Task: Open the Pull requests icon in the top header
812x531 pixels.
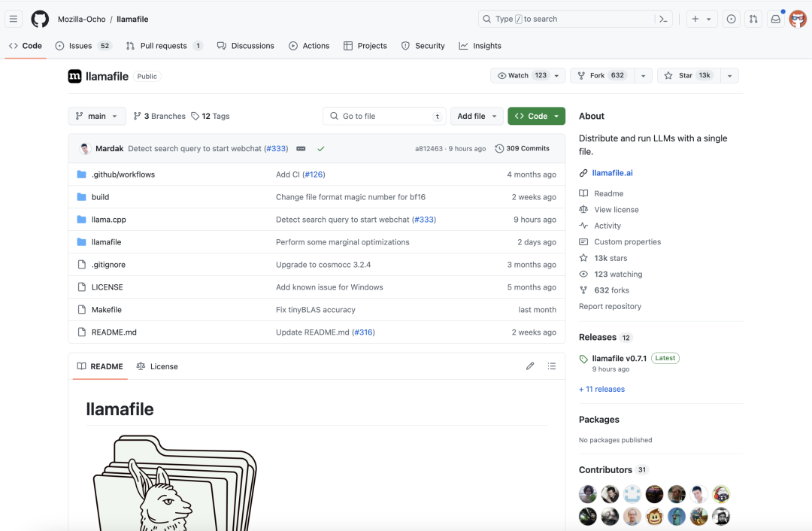Action: click(x=753, y=19)
